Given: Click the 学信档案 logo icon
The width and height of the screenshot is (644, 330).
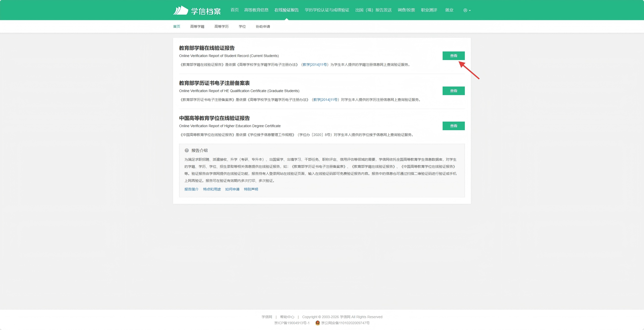Looking at the screenshot, I should point(181,11).
